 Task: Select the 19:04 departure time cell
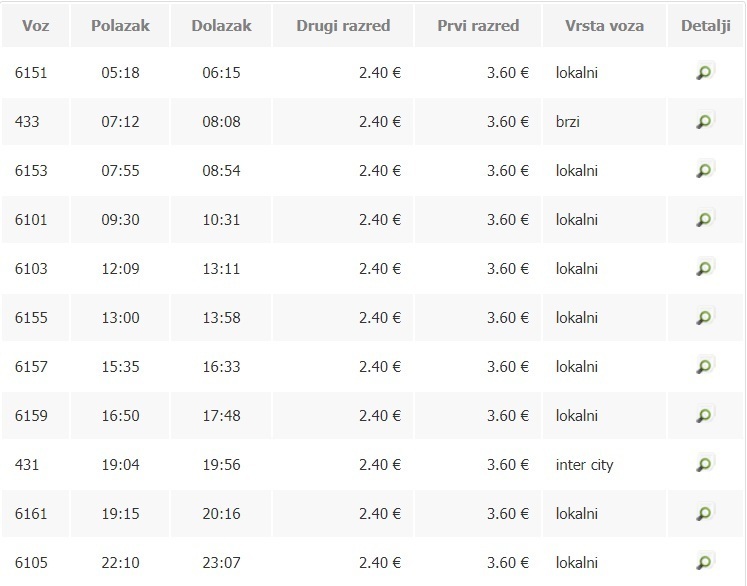coord(120,465)
